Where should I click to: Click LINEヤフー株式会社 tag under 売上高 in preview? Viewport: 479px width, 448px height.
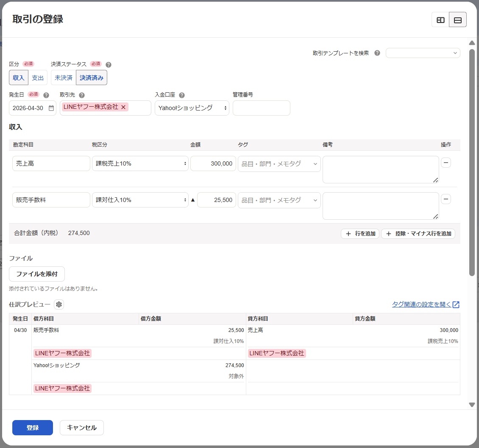277,354
